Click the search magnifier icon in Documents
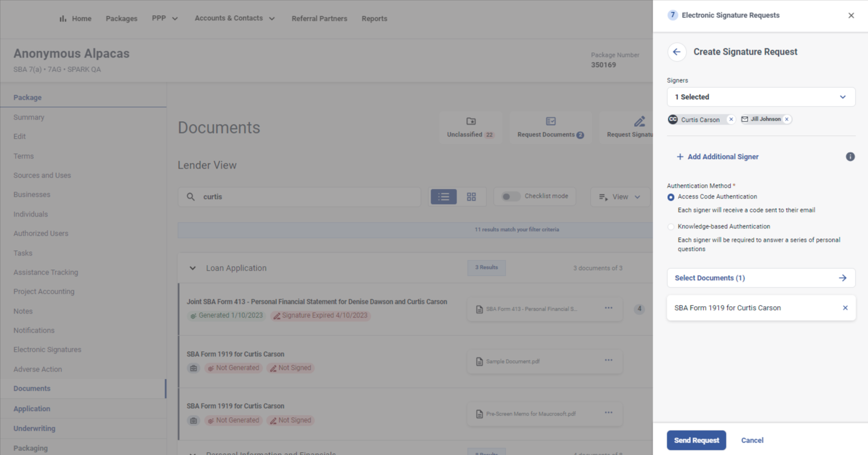This screenshot has height=455, width=868. 191,197
